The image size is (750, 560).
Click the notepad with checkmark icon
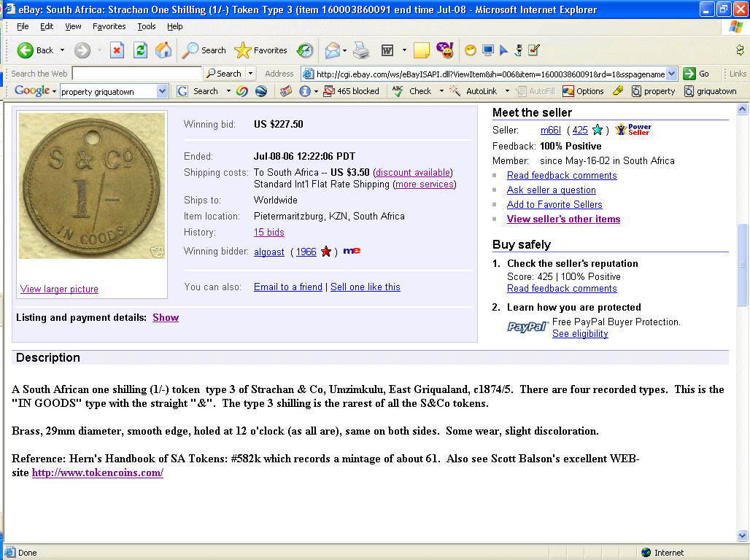(x=534, y=50)
